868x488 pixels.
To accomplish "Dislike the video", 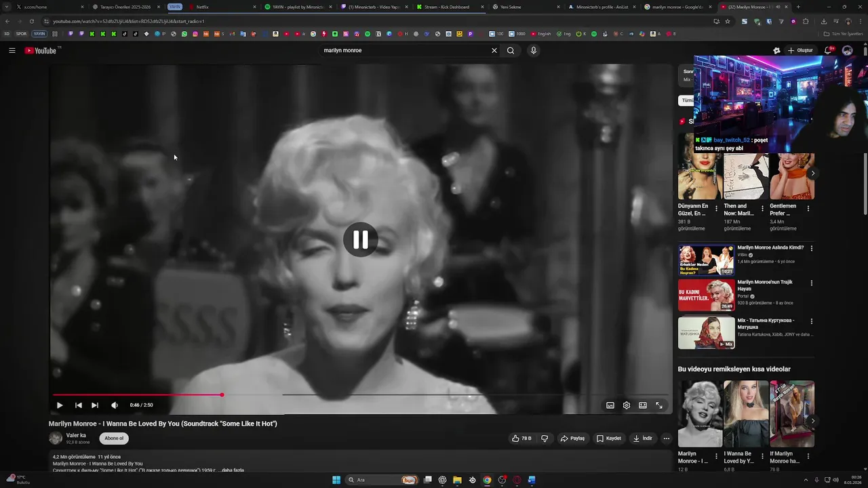I will tap(545, 439).
